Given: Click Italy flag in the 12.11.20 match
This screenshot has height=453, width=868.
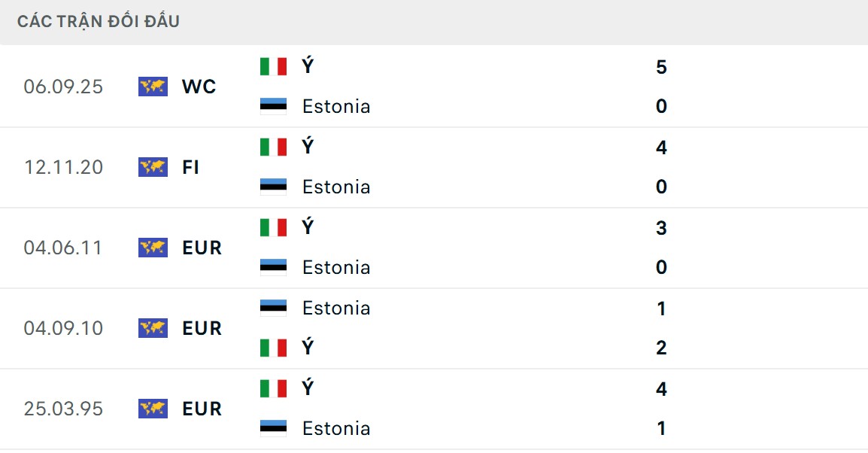Looking at the screenshot, I should [x=273, y=147].
